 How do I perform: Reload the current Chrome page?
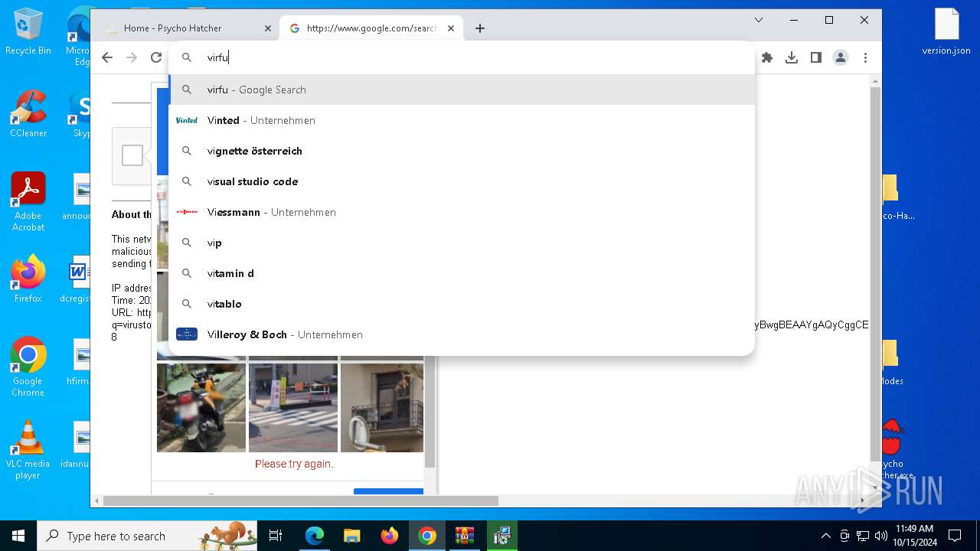pyautogui.click(x=156, y=57)
